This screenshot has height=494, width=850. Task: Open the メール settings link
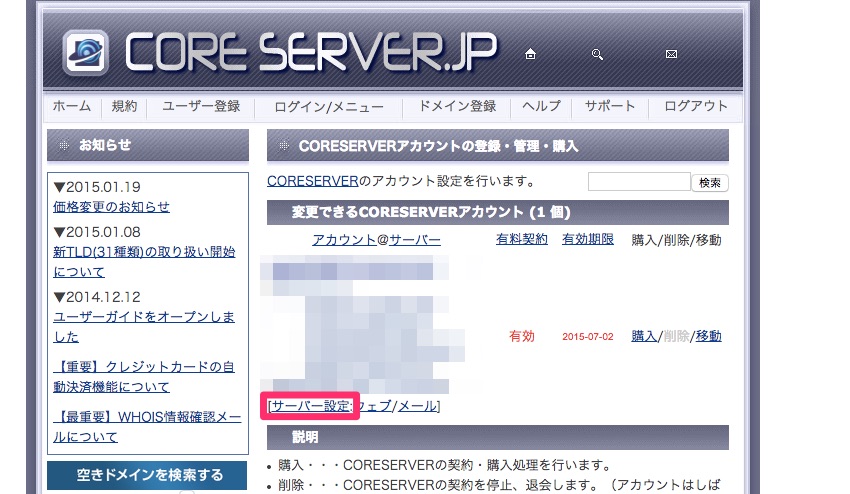[x=417, y=406]
